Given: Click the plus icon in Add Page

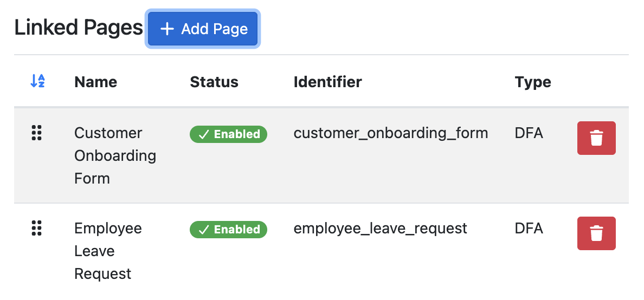Looking at the screenshot, I should (167, 29).
